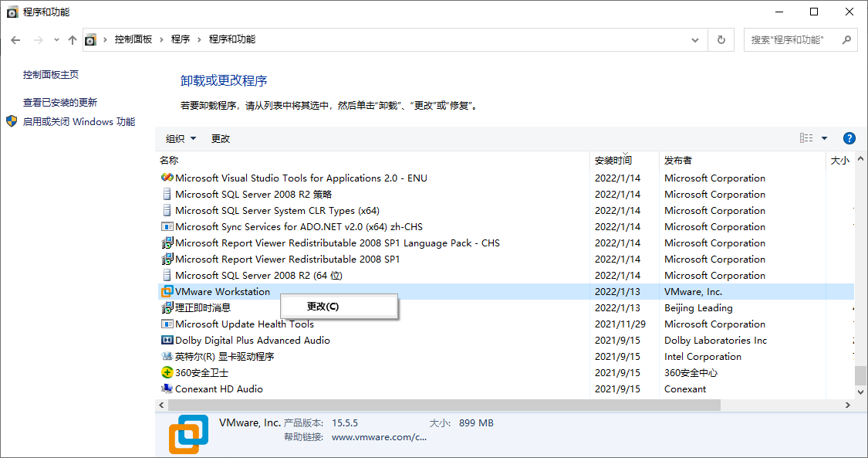
Task: Click the Back navigation arrow
Action: 15,40
